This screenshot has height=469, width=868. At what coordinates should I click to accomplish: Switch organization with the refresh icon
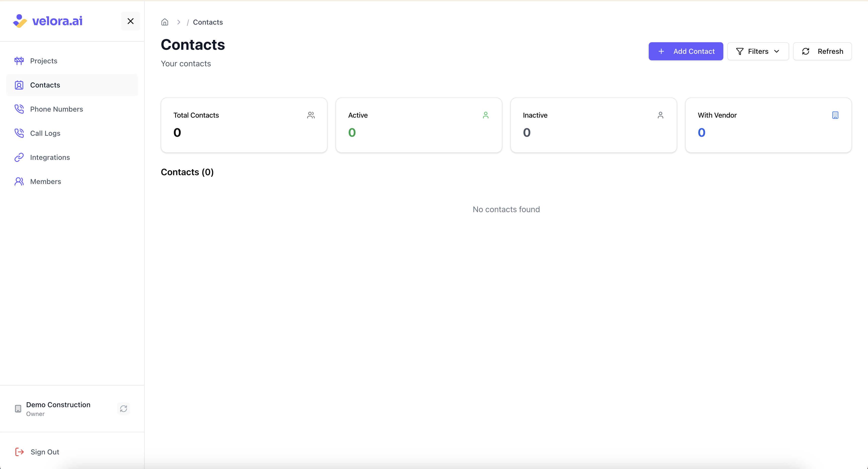124,409
